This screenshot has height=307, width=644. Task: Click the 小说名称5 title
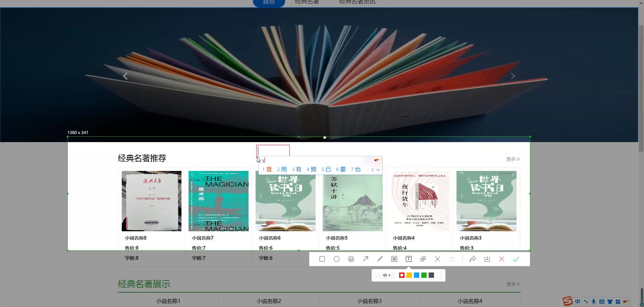click(x=337, y=238)
